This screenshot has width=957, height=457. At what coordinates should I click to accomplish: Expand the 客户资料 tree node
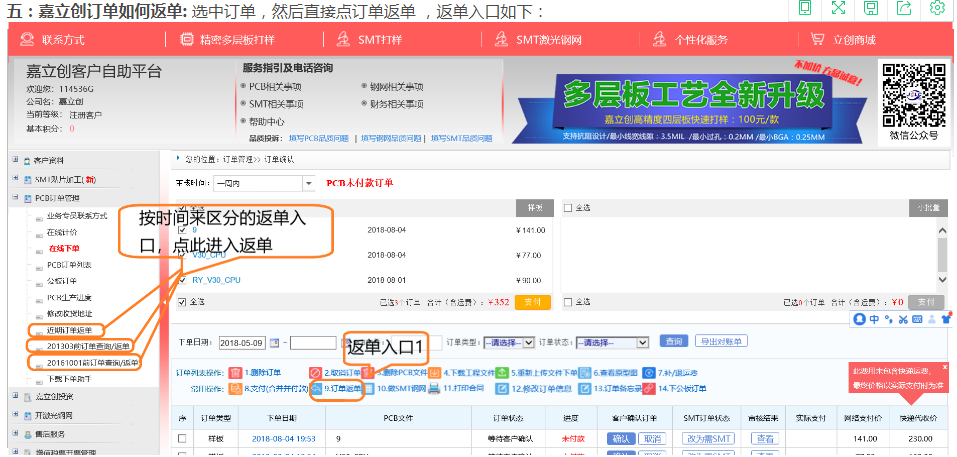click(x=15, y=160)
